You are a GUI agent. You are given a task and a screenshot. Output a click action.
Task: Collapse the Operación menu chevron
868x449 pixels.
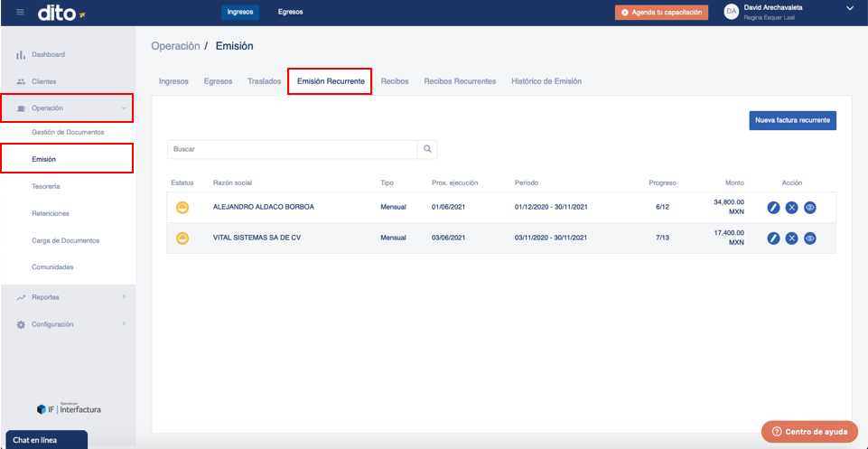click(124, 108)
